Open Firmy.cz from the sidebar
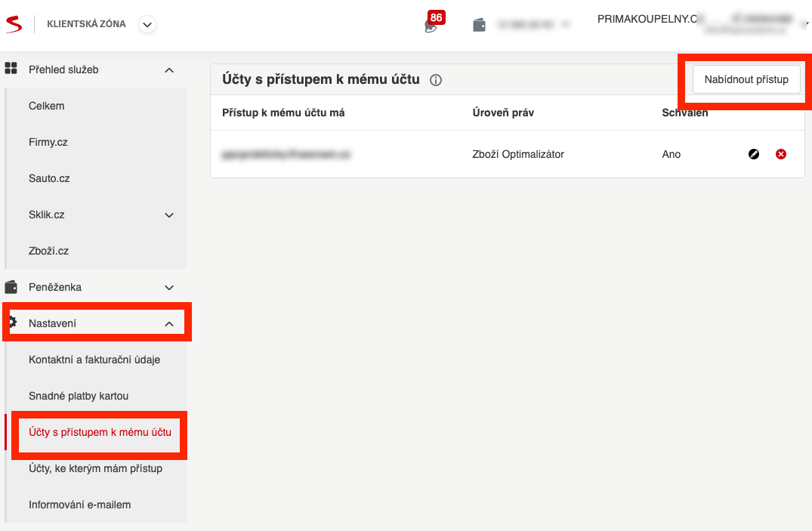Screen dimensions: 812x531 click(x=48, y=142)
